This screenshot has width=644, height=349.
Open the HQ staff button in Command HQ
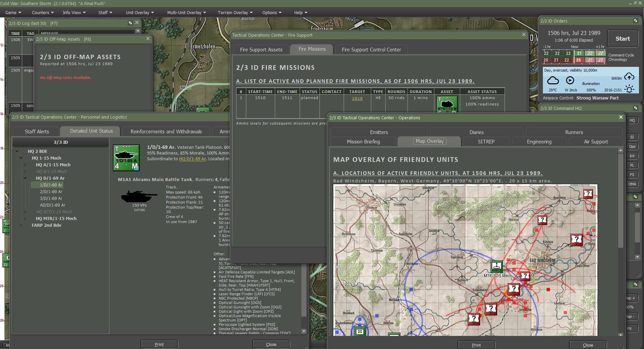(632, 120)
